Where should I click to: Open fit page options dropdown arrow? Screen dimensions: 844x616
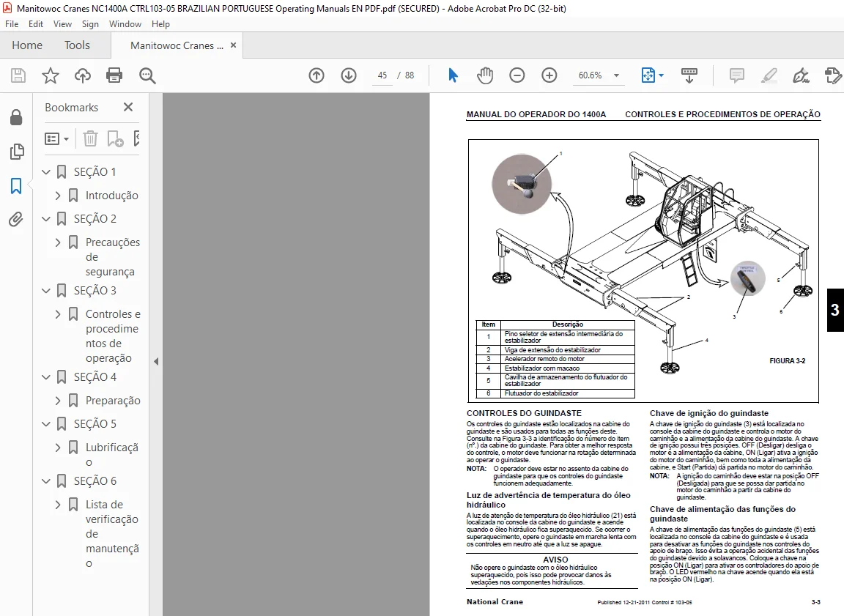[661, 75]
